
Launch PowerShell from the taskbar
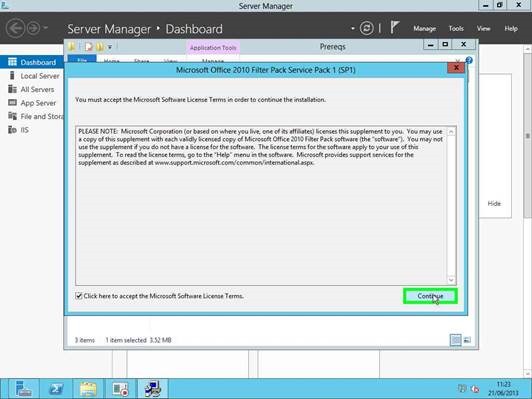tap(56, 389)
